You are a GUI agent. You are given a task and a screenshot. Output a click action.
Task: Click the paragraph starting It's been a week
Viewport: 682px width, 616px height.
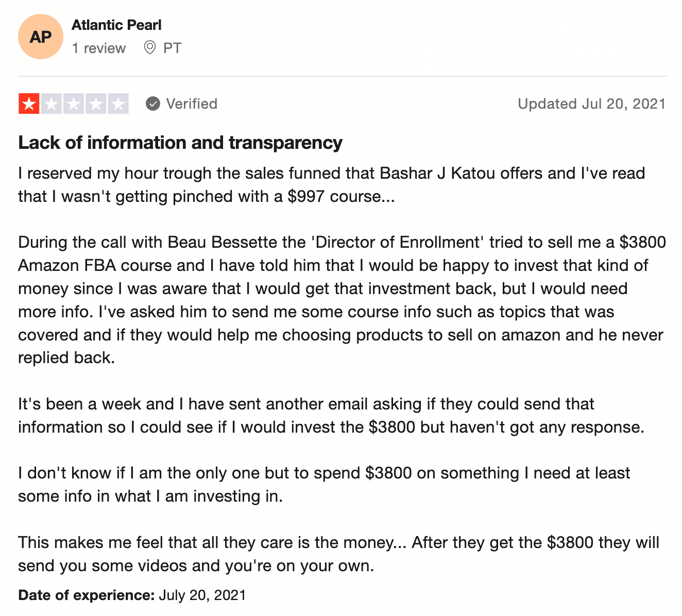click(331, 416)
